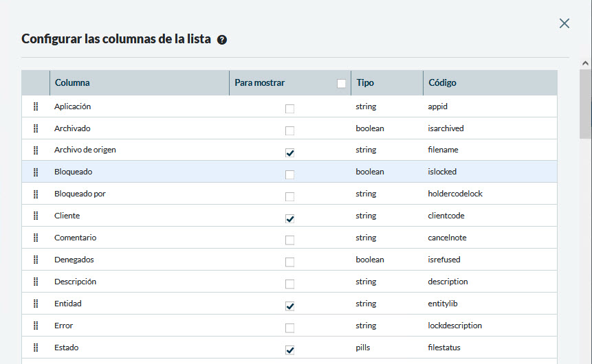
Task: Click the help question mark icon
Action: 222,40
